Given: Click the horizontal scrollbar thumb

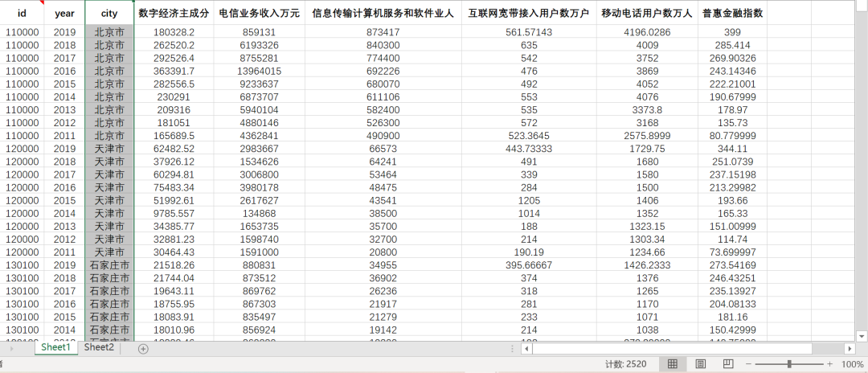Looking at the screenshot, I should click(672, 349).
